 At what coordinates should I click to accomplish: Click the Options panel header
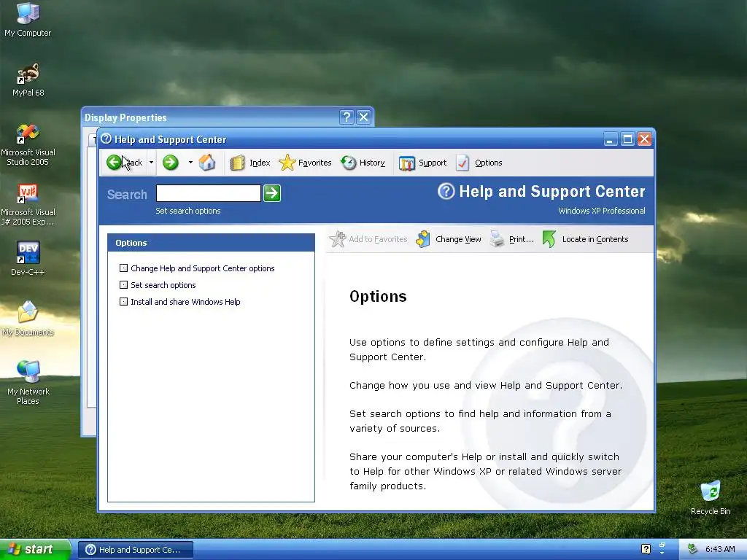pos(211,243)
